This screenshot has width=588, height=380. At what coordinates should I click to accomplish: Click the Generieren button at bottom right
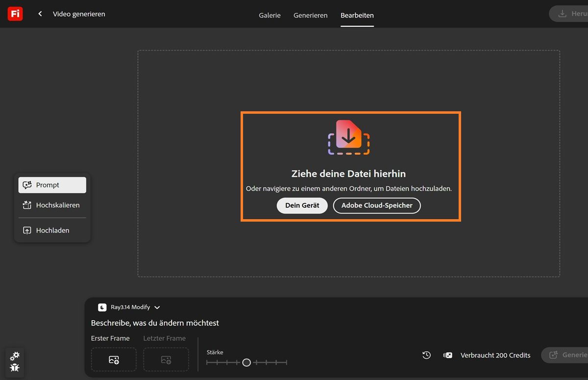(565, 355)
